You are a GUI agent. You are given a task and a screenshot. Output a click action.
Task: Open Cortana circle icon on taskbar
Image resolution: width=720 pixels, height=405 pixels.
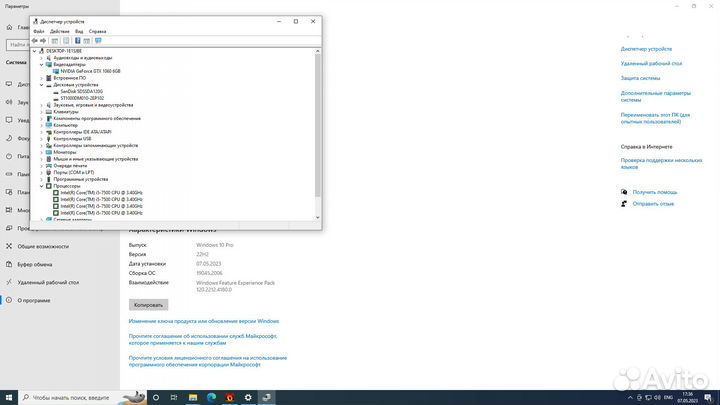tap(156, 398)
